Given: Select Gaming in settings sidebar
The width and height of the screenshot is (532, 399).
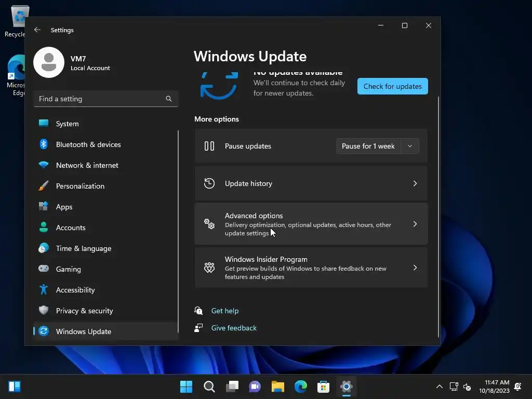Looking at the screenshot, I should click(x=106, y=269).
